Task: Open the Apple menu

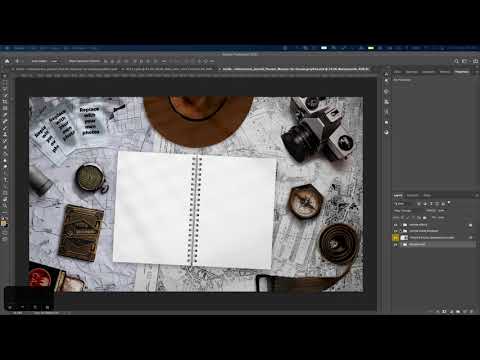Action: click(7, 48)
